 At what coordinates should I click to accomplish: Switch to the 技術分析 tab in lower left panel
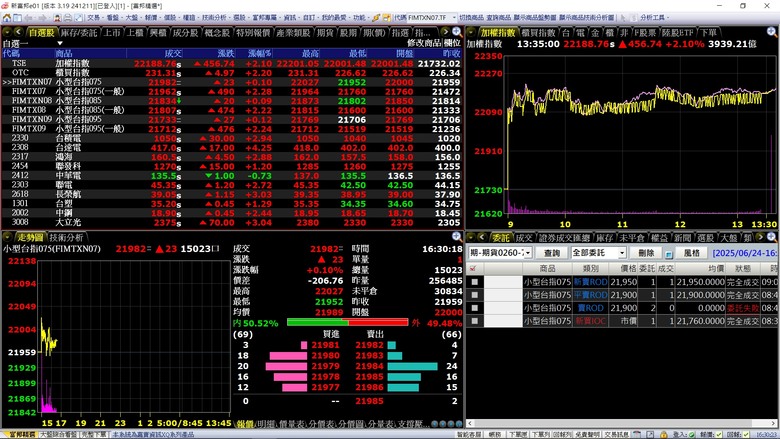(66, 238)
